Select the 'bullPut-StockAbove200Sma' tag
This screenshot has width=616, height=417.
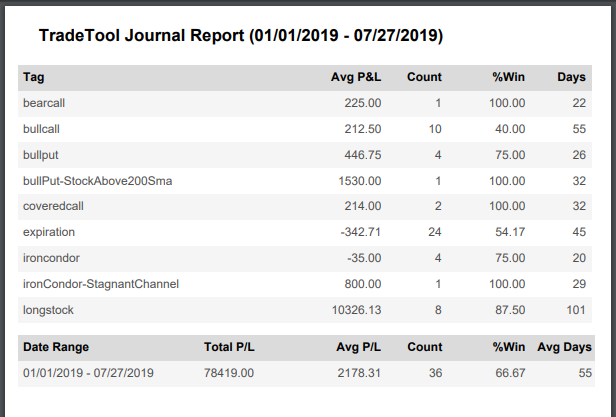(97, 181)
